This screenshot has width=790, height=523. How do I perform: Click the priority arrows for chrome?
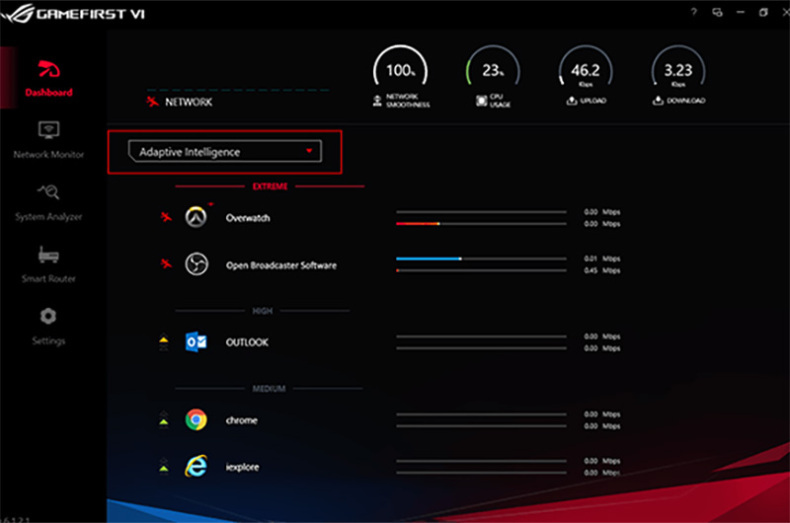coord(164,419)
